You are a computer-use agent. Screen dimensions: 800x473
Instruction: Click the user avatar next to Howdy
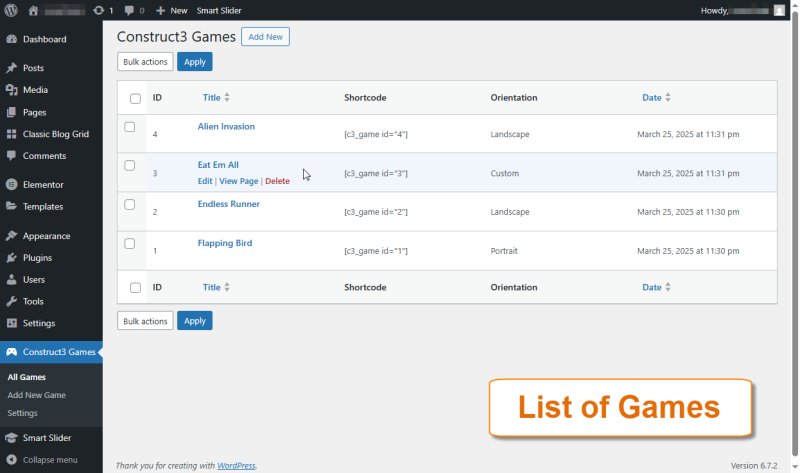coord(779,10)
